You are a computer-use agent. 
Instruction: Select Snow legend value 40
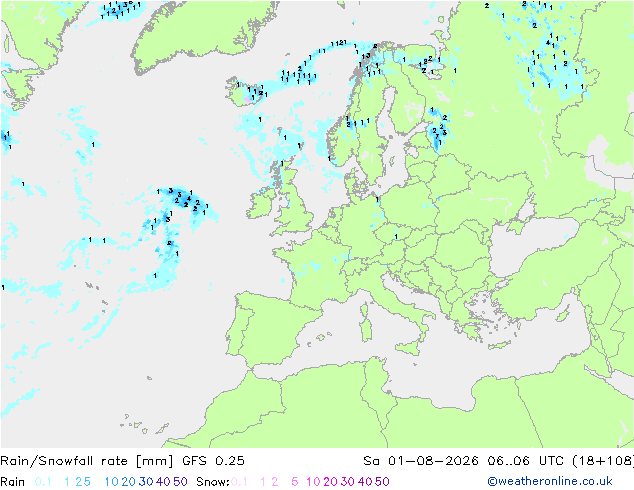[x=365, y=482]
